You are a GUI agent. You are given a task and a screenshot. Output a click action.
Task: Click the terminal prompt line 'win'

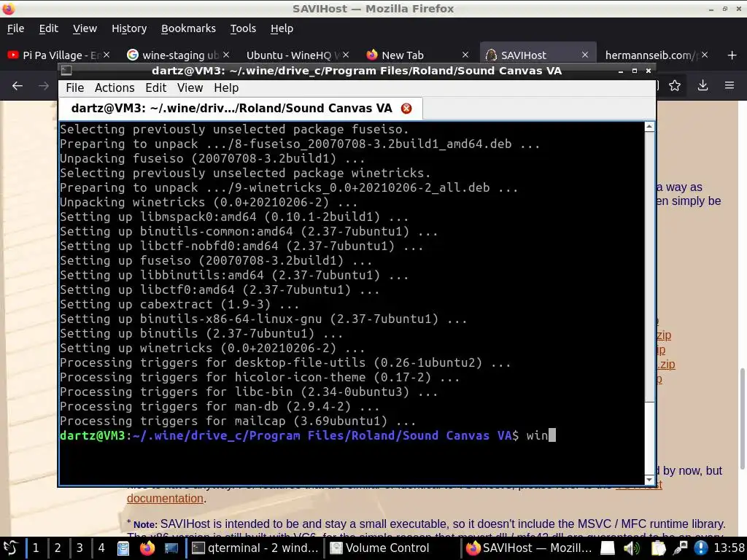(307, 436)
